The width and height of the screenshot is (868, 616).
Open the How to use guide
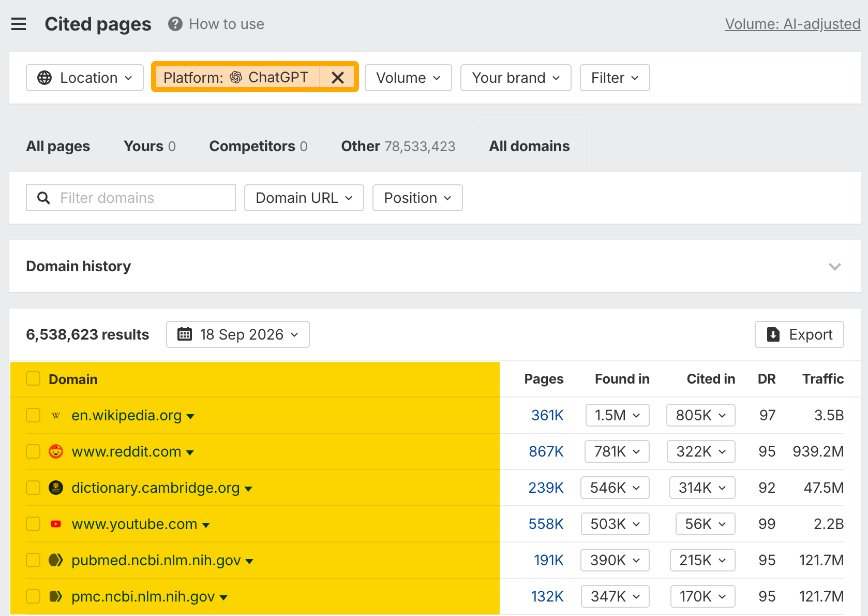click(x=227, y=24)
